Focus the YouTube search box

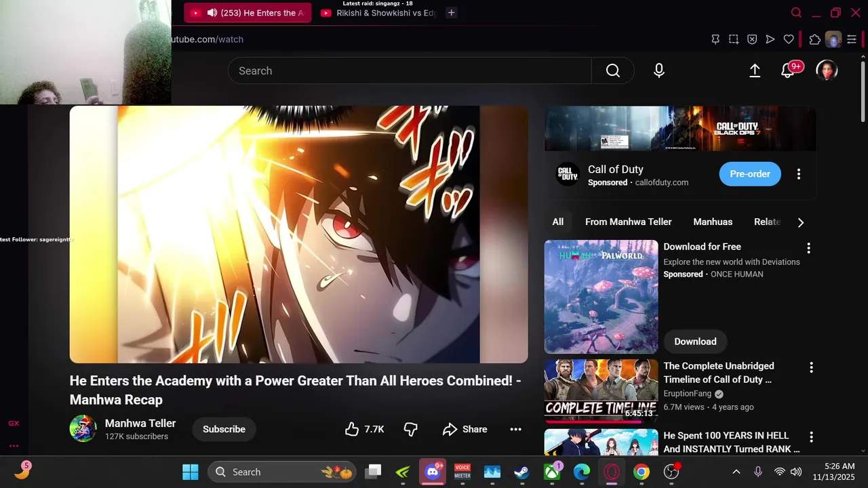pos(410,70)
